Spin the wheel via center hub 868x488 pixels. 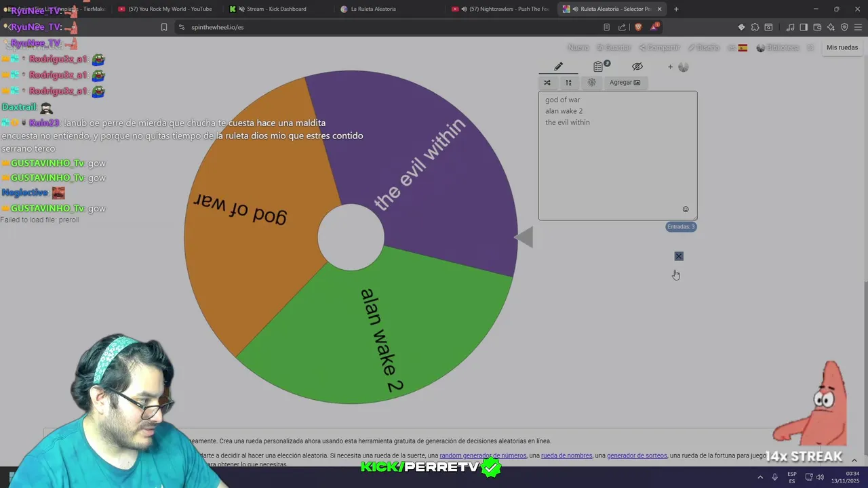tap(351, 237)
